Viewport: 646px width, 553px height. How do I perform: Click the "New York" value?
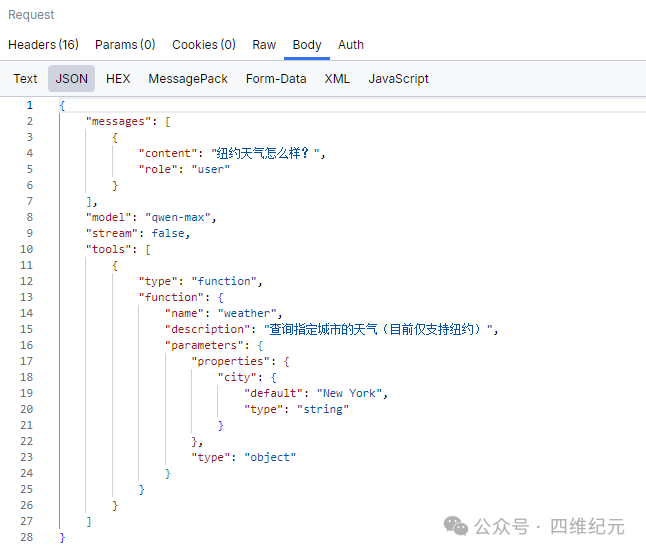[349, 393]
